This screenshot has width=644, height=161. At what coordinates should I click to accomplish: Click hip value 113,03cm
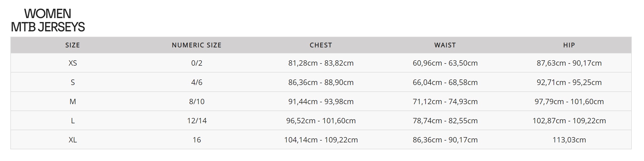click(569, 140)
